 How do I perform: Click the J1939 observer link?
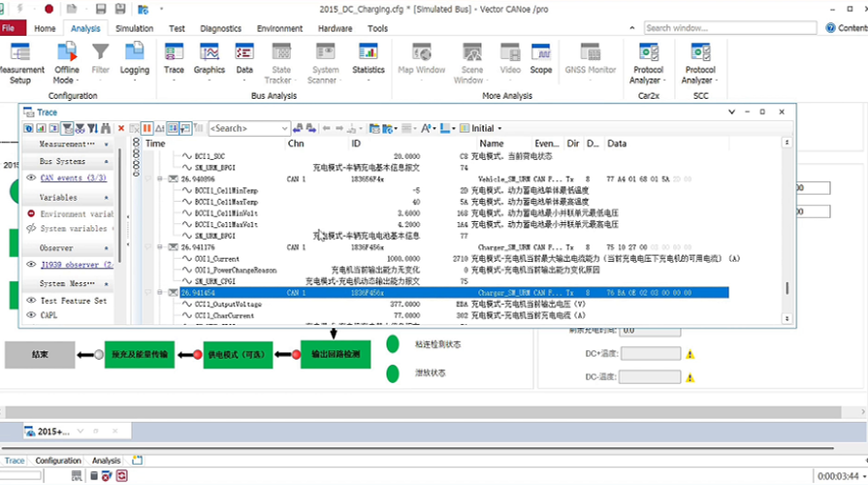point(77,265)
